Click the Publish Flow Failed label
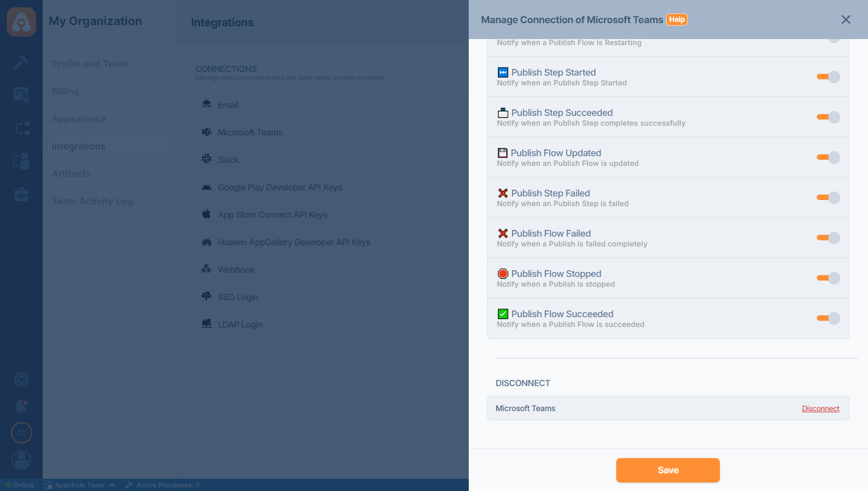Image resolution: width=868 pixels, height=491 pixels. click(x=551, y=234)
